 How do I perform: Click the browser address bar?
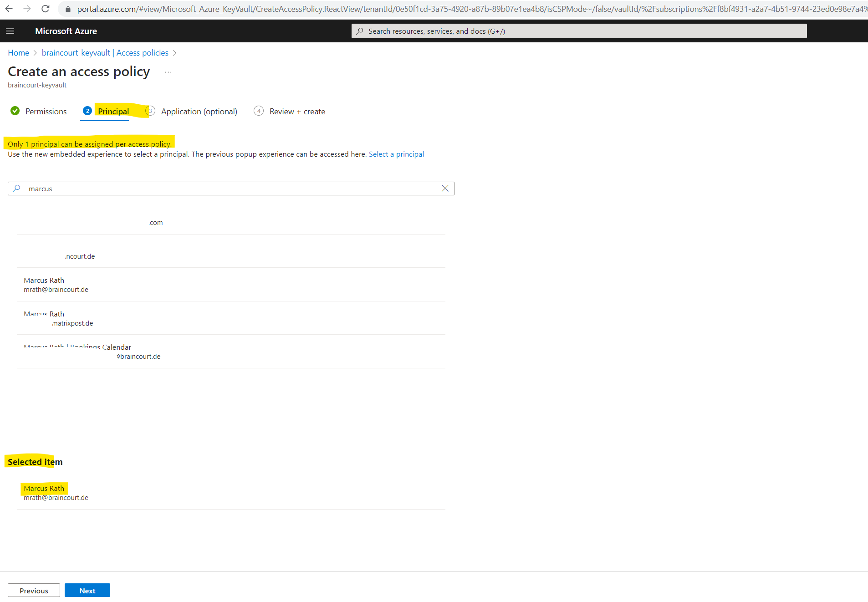pyautogui.click(x=319, y=8)
